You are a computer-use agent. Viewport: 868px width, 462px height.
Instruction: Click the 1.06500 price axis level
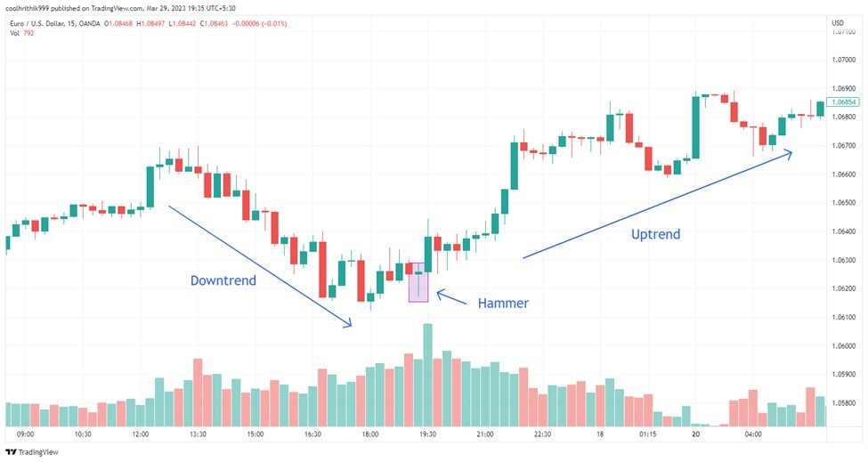click(844, 202)
